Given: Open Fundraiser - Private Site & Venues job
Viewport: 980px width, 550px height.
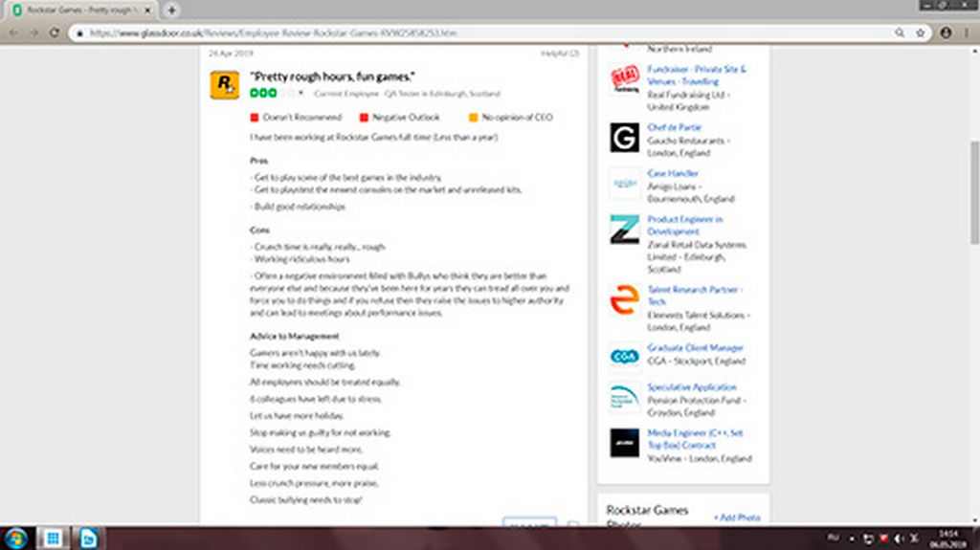Looking at the screenshot, I should 697,75.
